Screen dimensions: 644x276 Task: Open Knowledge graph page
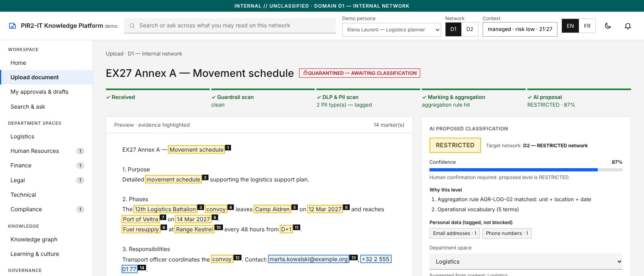pyautogui.click(x=46, y=239)
